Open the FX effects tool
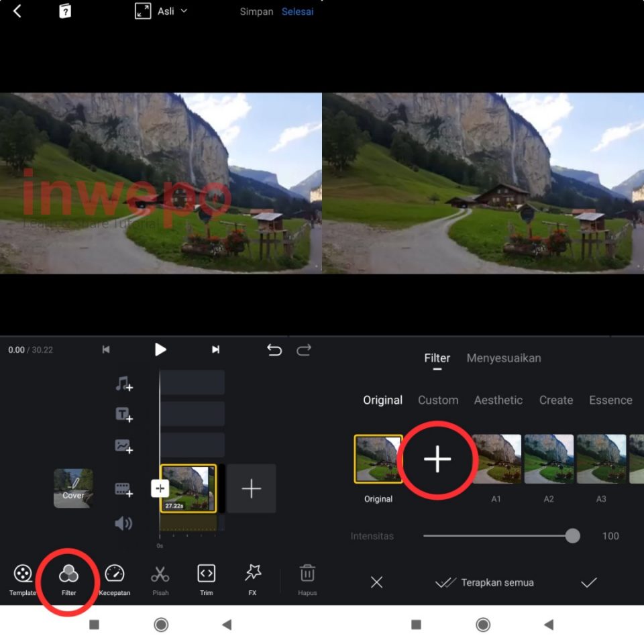 click(x=252, y=578)
